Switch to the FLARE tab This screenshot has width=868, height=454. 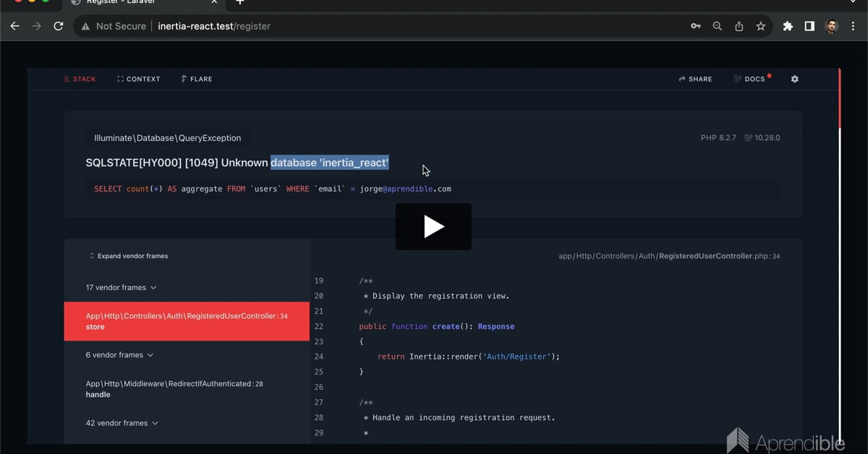197,79
